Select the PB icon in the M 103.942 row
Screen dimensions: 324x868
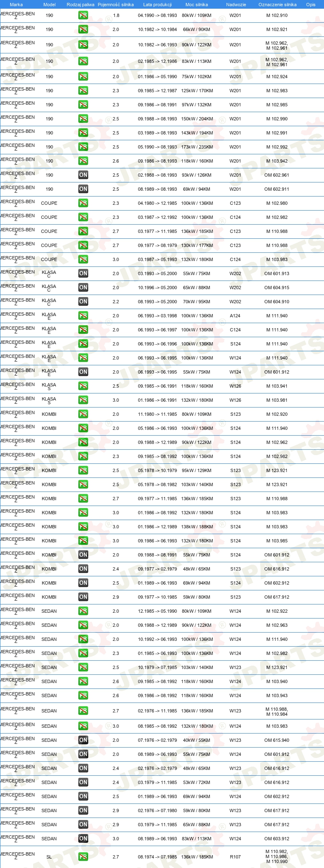tap(83, 161)
